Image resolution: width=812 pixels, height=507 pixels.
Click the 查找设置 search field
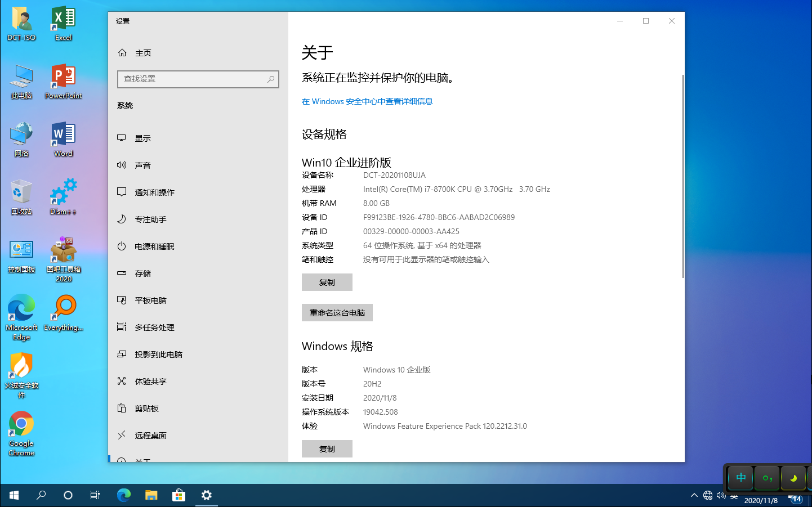[x=198, y=79]
